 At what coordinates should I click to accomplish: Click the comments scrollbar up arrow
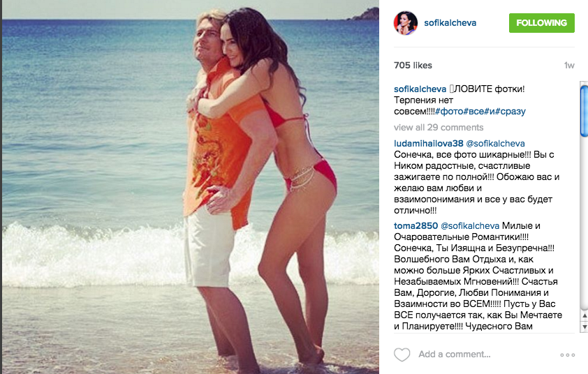[585, 316]
